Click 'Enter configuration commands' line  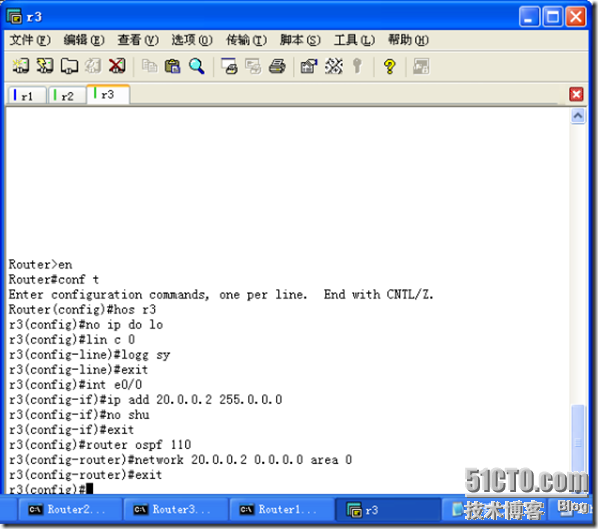pos(221,294)
